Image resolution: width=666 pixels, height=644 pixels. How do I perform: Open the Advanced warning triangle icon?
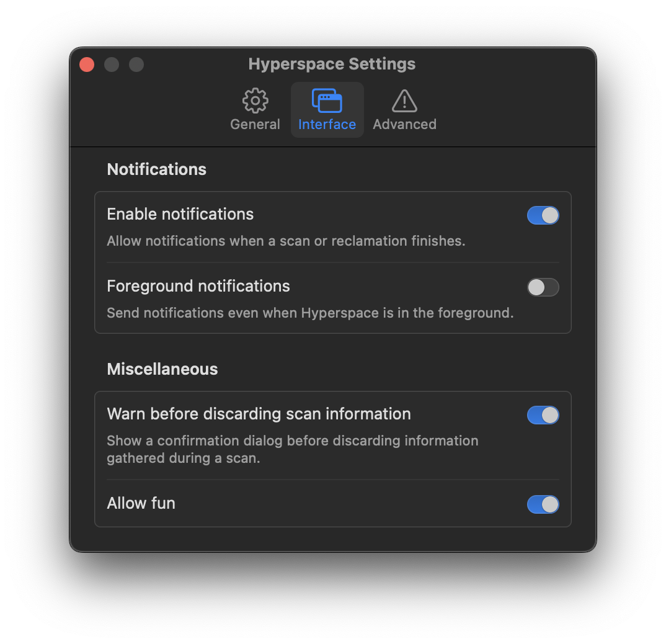coord(404,101)
